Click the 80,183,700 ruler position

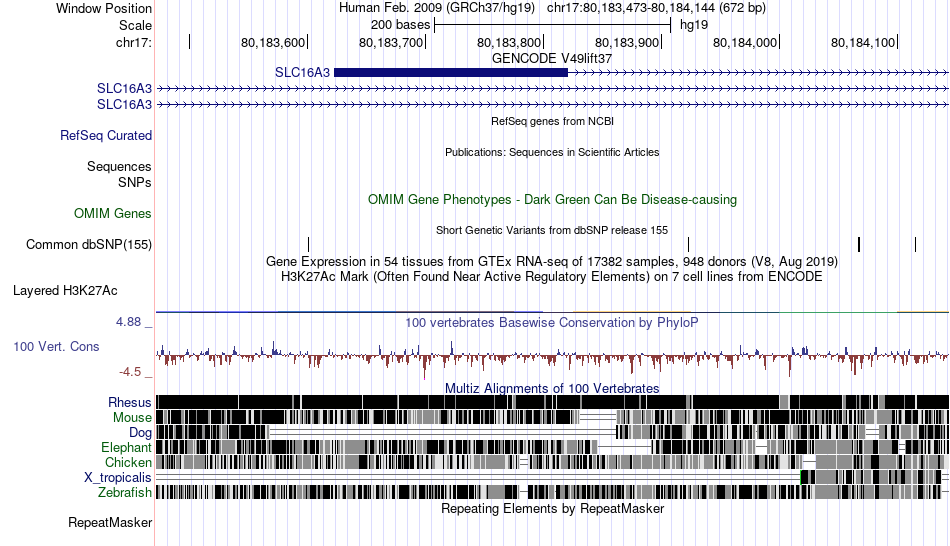point(391,42)
